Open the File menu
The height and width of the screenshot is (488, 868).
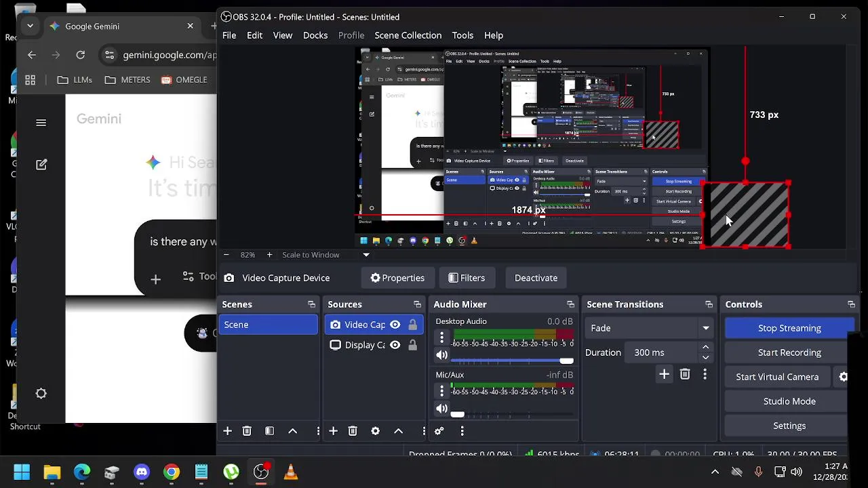tap(229, 35)
